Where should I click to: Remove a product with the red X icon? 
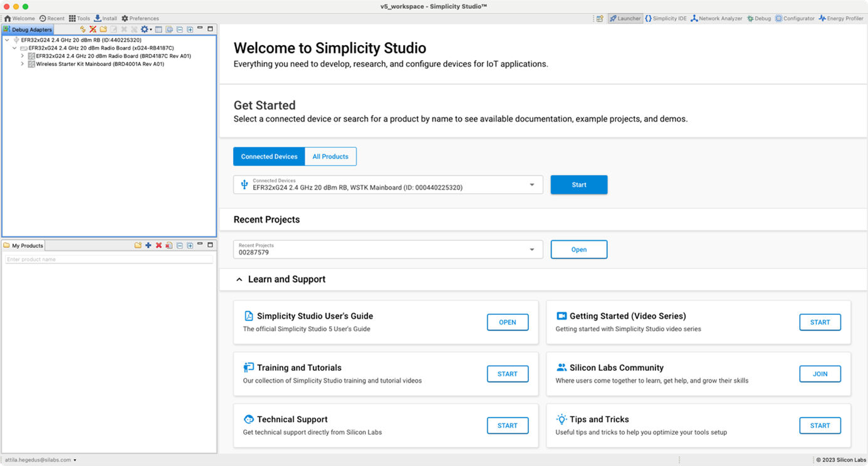(158, 245)
